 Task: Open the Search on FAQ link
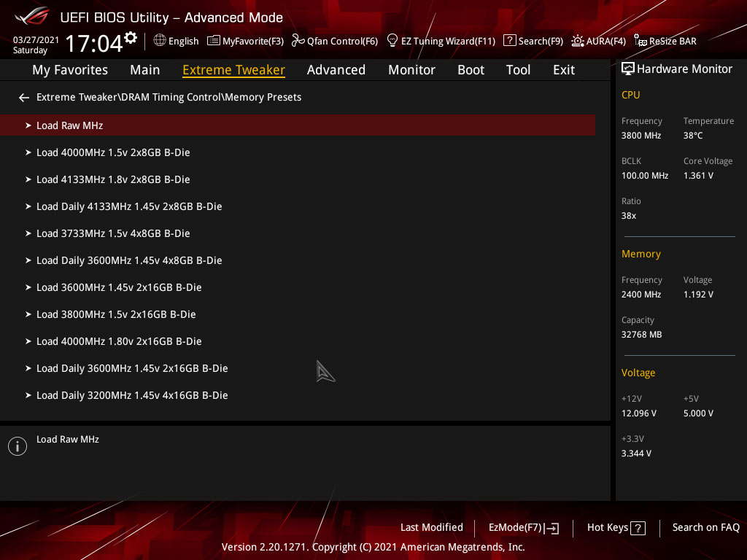point(705,528)
